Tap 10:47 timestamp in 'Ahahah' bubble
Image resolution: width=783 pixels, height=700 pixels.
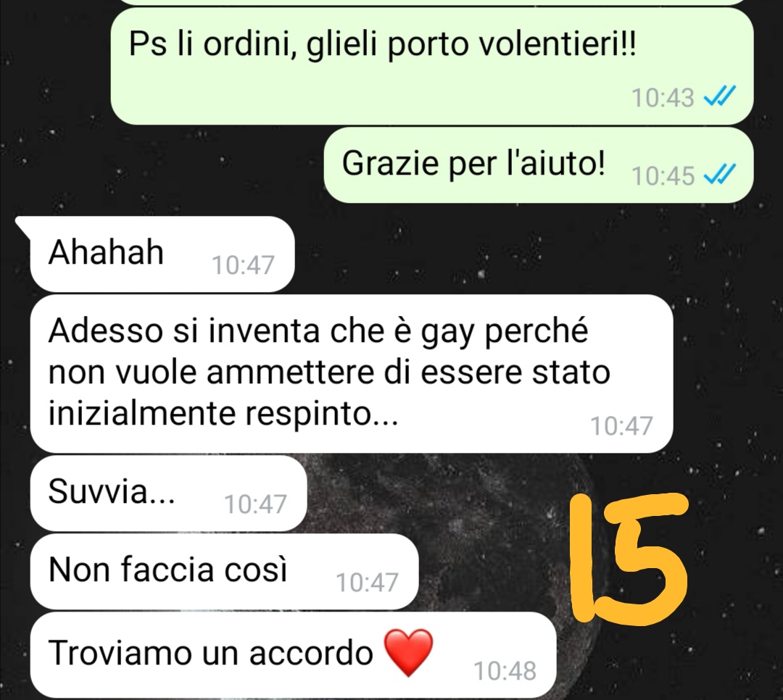coord(243,265)
